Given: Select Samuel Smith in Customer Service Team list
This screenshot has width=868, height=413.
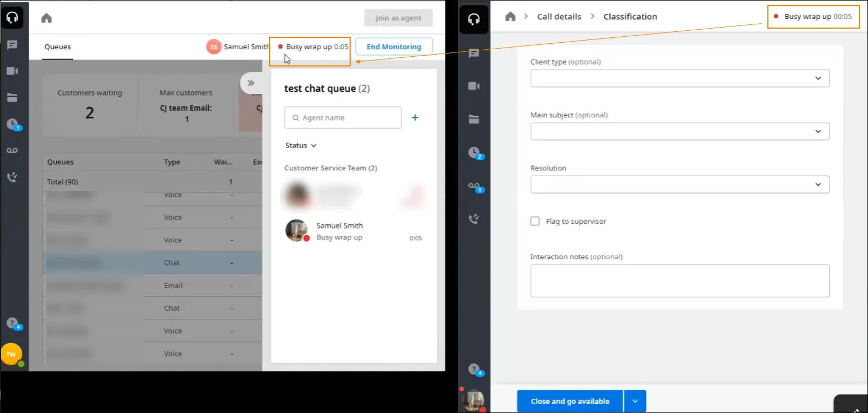Looking at the screenshot, I should point(354,231).
